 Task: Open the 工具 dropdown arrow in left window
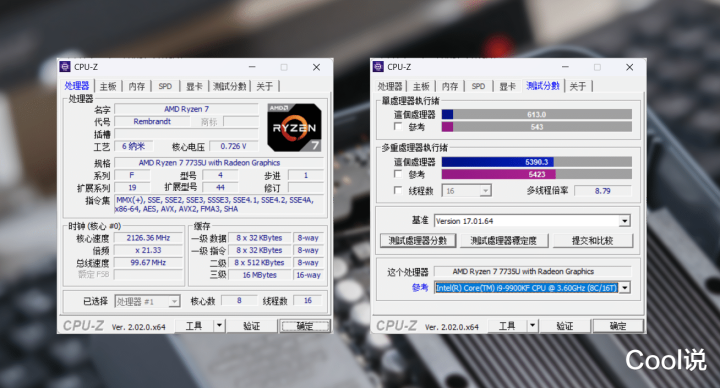tap(219, 326)
